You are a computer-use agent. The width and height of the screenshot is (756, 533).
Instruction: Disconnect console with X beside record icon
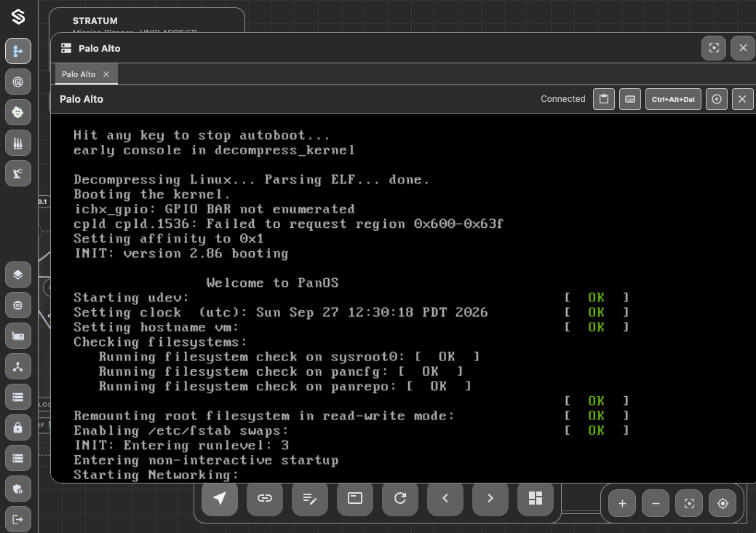(x=742, y=99)
